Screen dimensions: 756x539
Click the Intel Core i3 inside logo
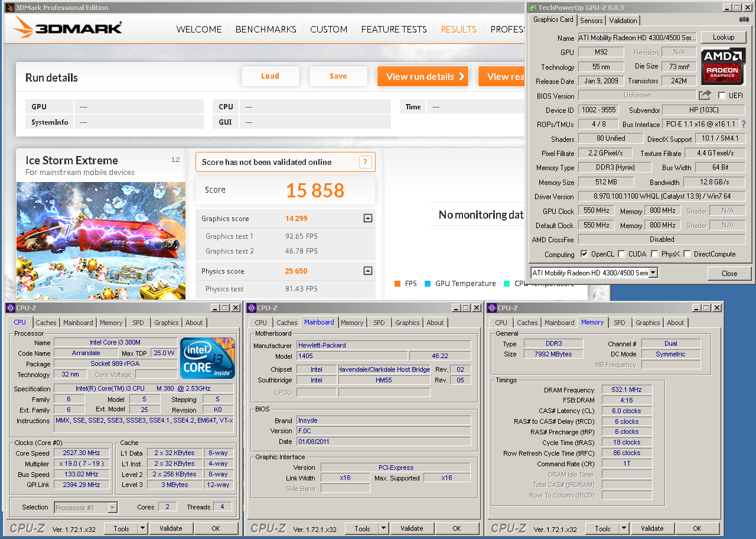207,358
